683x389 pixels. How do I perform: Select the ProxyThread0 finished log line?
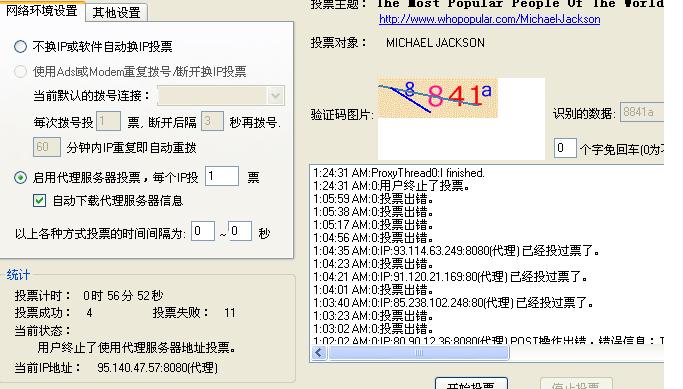tap(399, 173)
